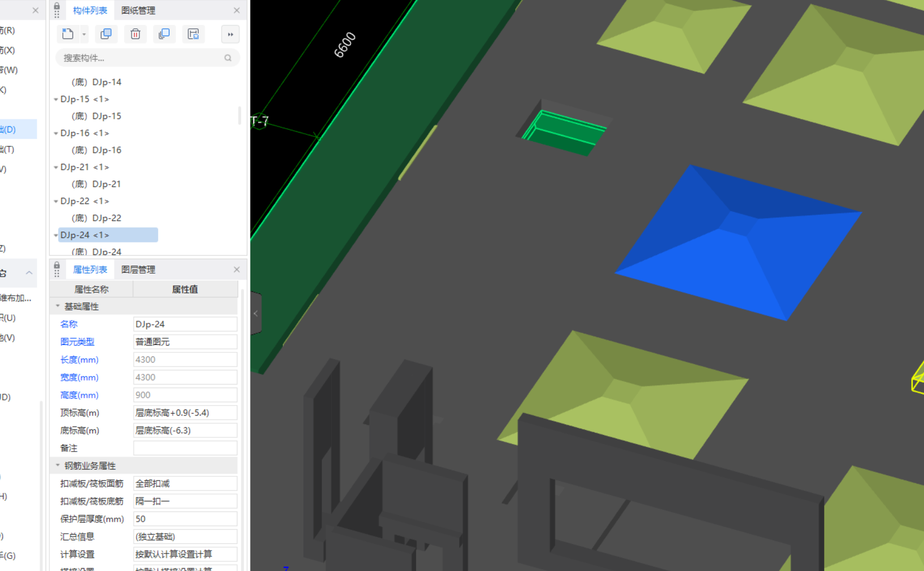The height and width of the screenshot is (571, 924).
Task: Switch to the 构件列表 tab
Action: click(x=90, y=10)
